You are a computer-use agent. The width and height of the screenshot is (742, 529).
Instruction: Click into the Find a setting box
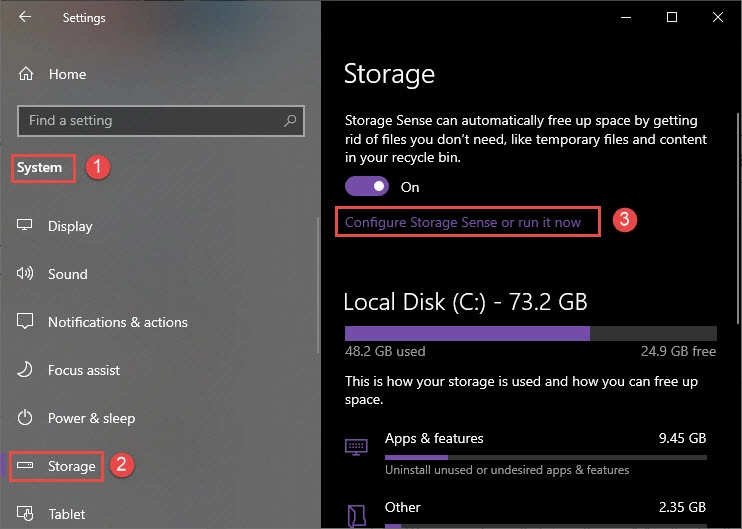tap(161, 121)
